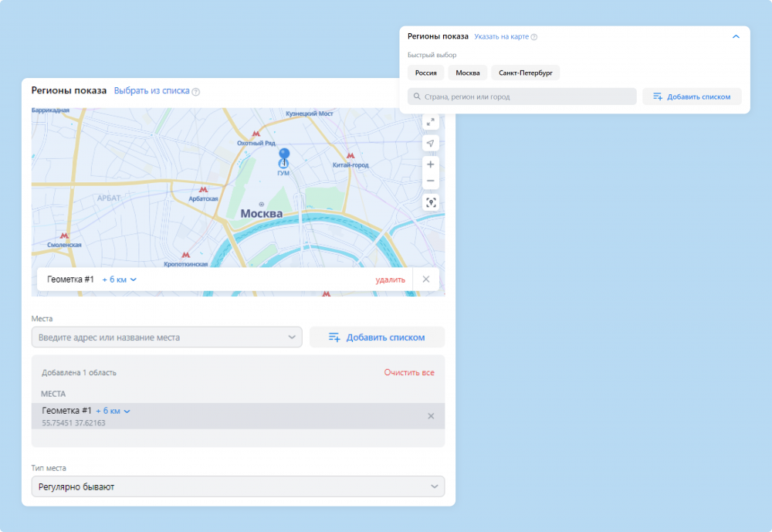The width and height of the screenshot is (772, 532).
Task: Click the Москва label on the map
Action: click(262, 214)
